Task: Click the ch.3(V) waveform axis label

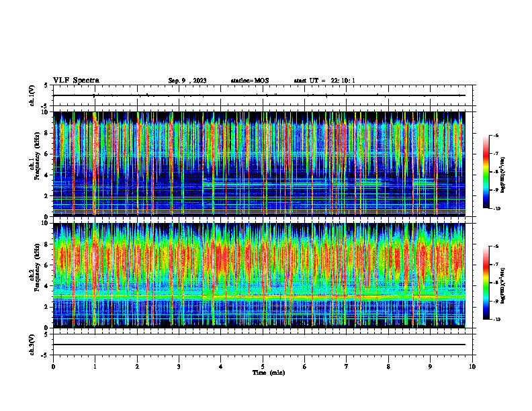Action: click(x=32, y=345)
